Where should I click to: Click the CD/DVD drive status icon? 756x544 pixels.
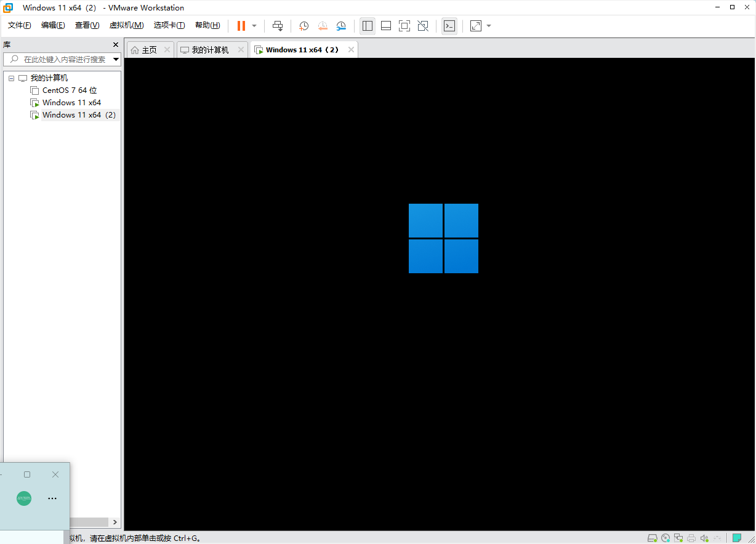pos(666,538)
